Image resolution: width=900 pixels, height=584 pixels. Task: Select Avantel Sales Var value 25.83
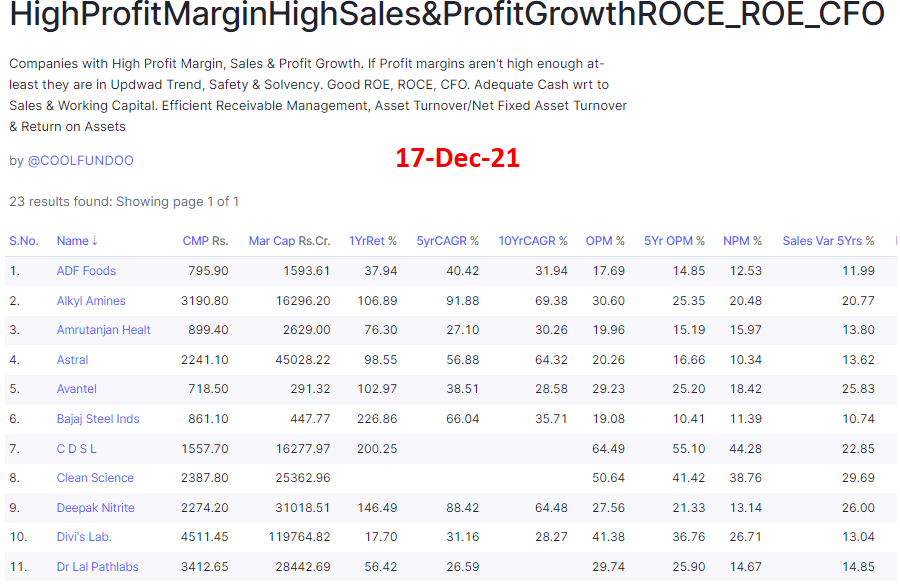tap(858, 389)
